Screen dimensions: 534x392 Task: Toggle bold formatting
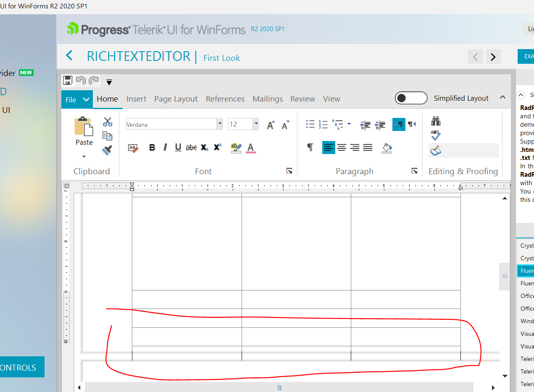tap(152, 148)
